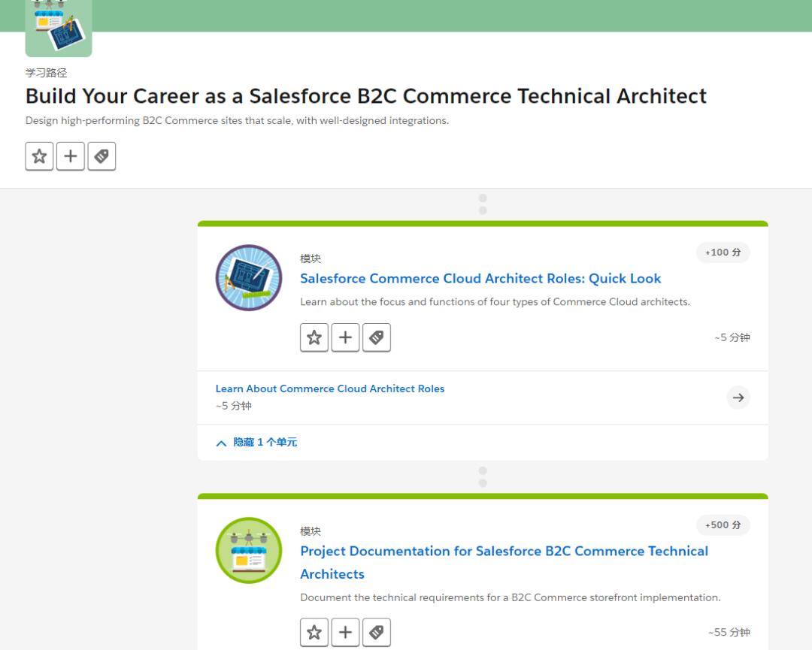812x650 pixels.
Task: Select the star icon on the Project Documentation module
Action: [314, 632]
